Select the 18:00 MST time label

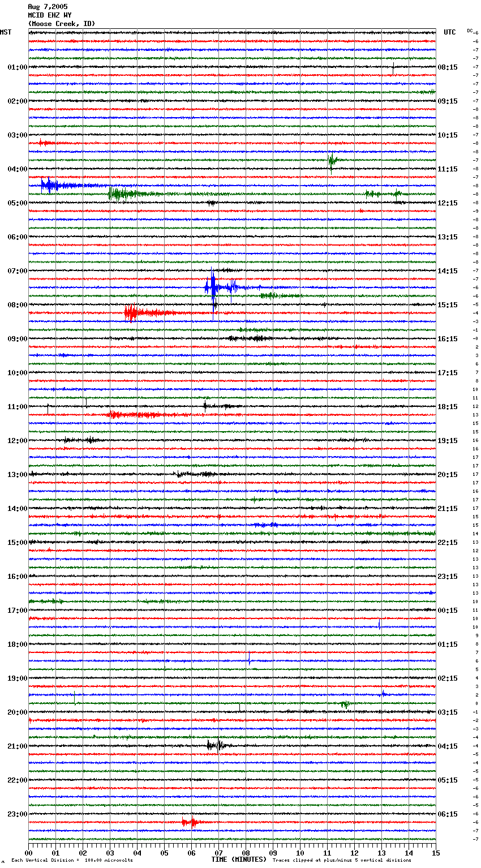(18, 644)
